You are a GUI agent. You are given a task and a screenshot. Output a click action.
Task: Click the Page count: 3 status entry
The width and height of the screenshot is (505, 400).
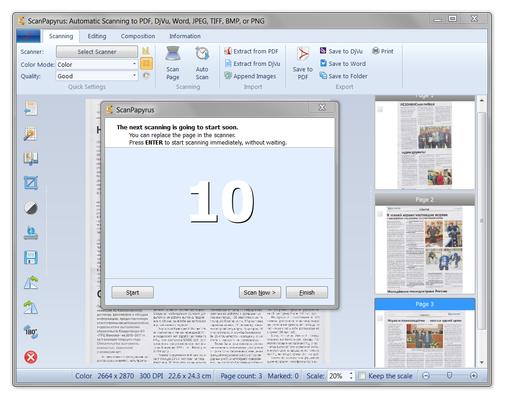241,376
